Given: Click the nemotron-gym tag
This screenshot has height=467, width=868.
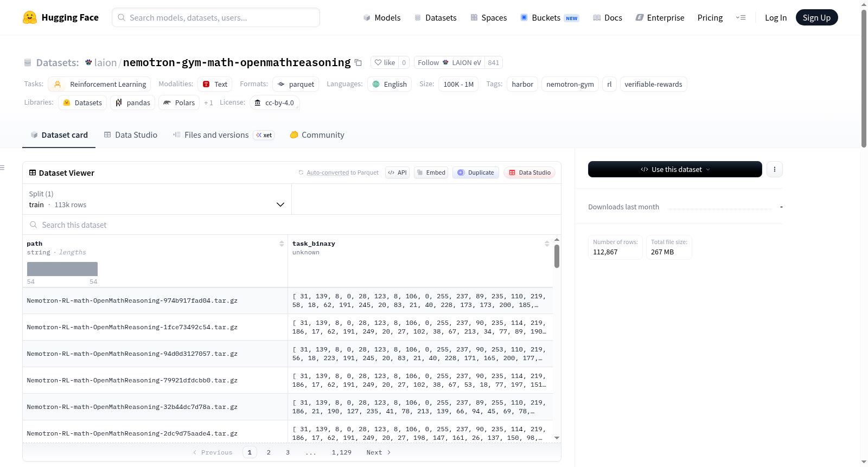Looking at the screenshot, I should click(570, 84).
